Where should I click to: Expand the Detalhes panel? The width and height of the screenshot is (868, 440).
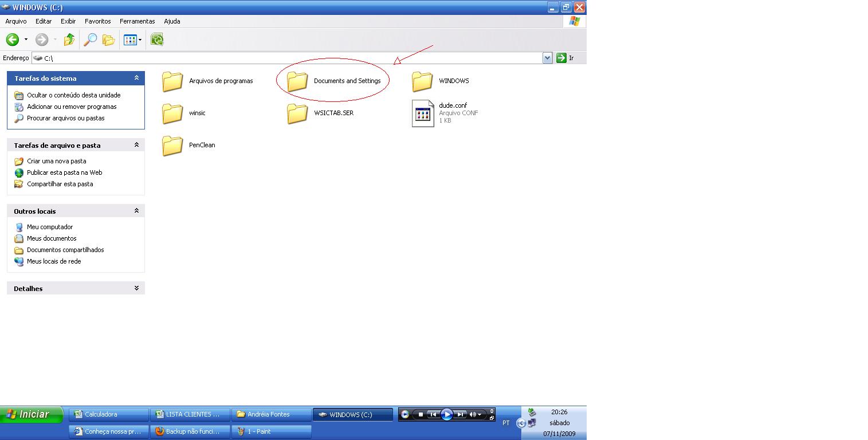tap(136, 288)
